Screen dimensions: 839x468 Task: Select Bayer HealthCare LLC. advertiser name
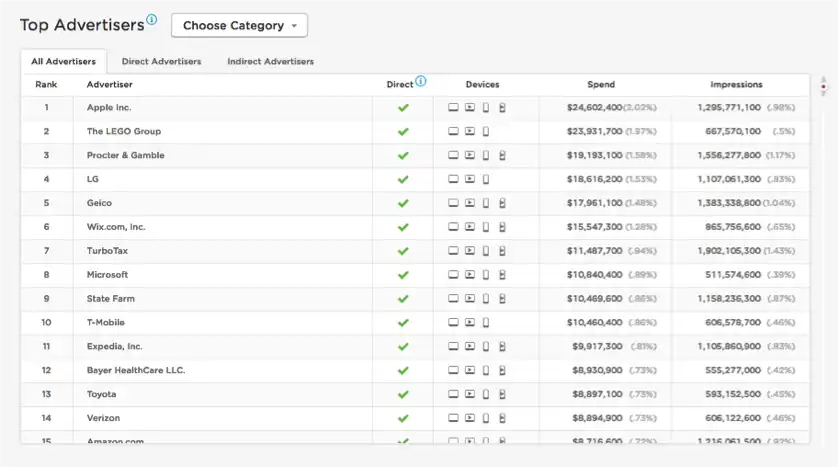coord(135,370)
